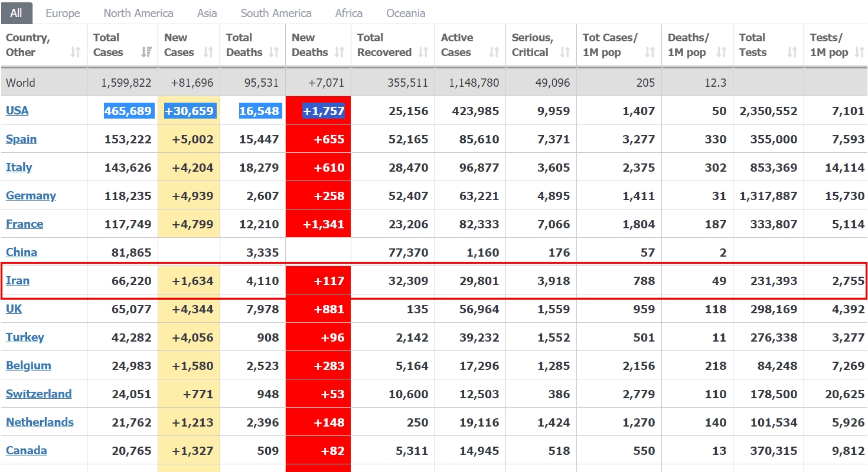Sort by New Deaths arrows icon
Image resolution: width=868 pixels, height=472 pixels.
(340, 53)
